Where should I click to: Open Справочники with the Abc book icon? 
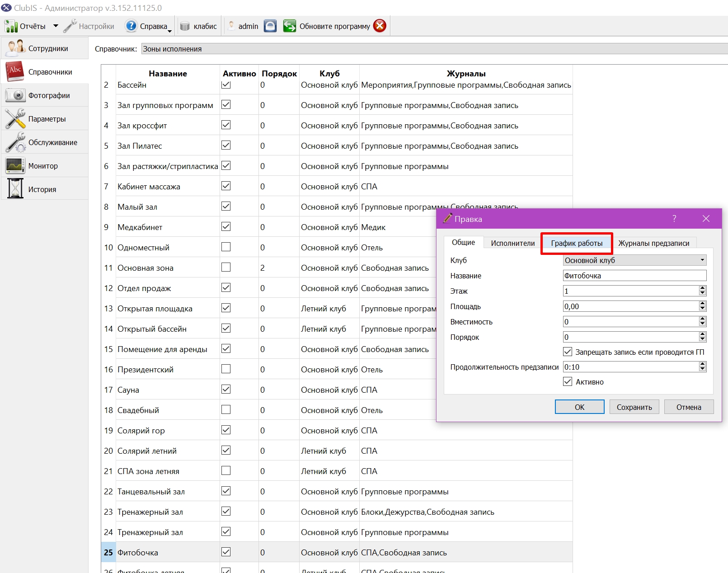[x=15, y=71]
